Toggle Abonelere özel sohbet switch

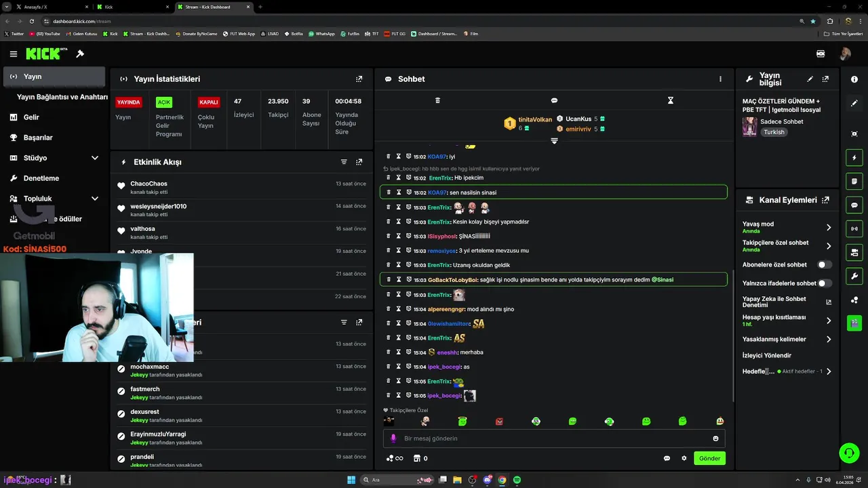[x=824, y=265]
